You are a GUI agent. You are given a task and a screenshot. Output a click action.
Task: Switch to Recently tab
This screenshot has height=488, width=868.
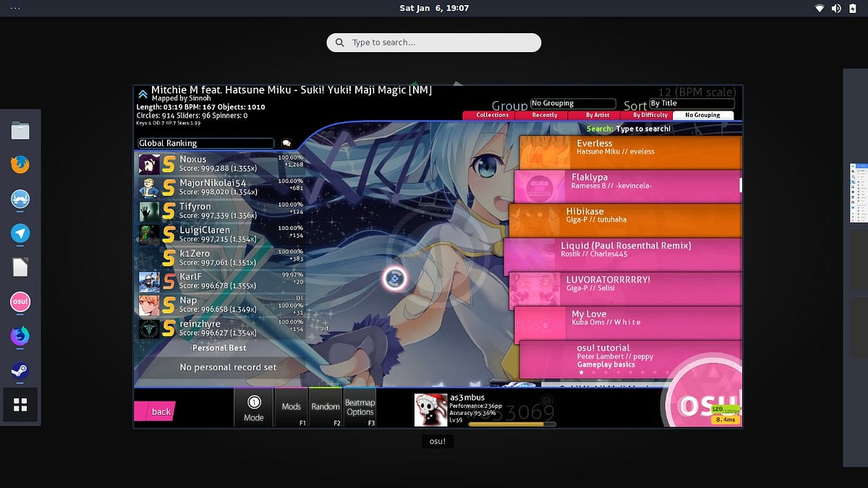544,115
